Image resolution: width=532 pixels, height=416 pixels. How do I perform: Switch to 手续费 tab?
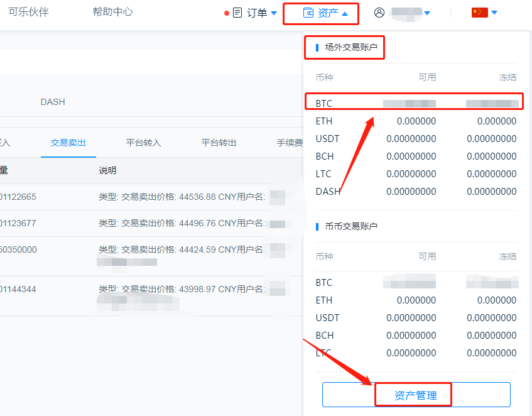click(x=290, y=143)
